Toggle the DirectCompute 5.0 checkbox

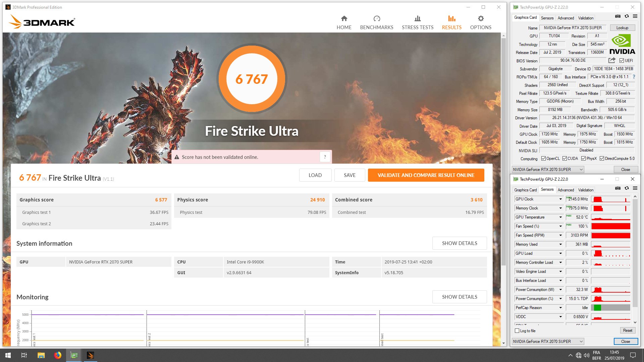[602, 159]
